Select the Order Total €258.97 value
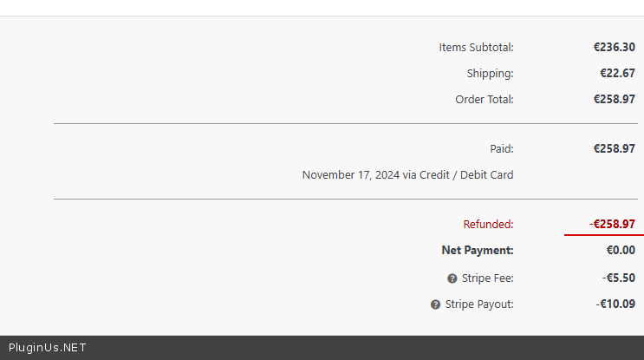Image resolution: width=644 pixels, height=360 pixels. (614, 100)
